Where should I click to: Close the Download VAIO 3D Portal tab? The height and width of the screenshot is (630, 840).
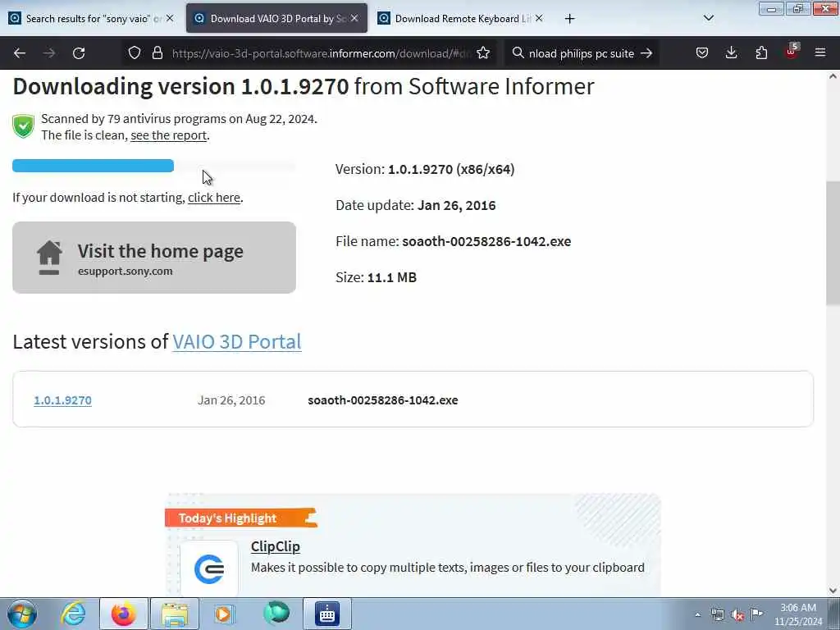(354, 18)
